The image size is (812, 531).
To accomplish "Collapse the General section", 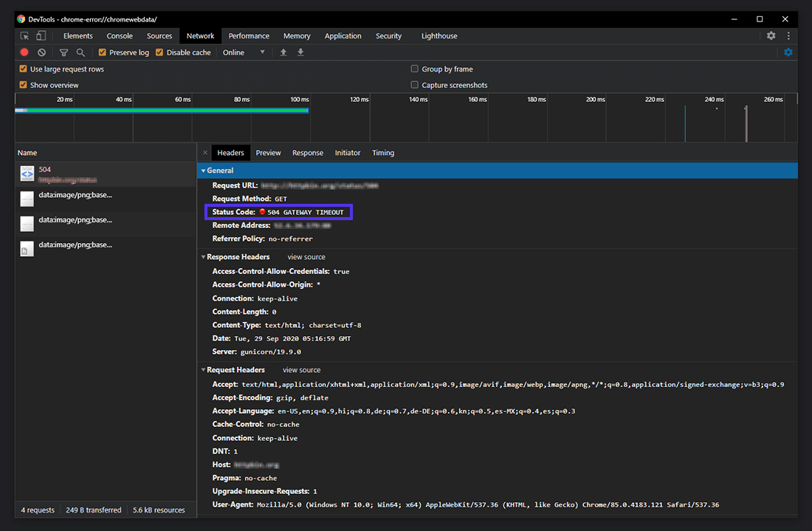I will (x=205, y=170).
